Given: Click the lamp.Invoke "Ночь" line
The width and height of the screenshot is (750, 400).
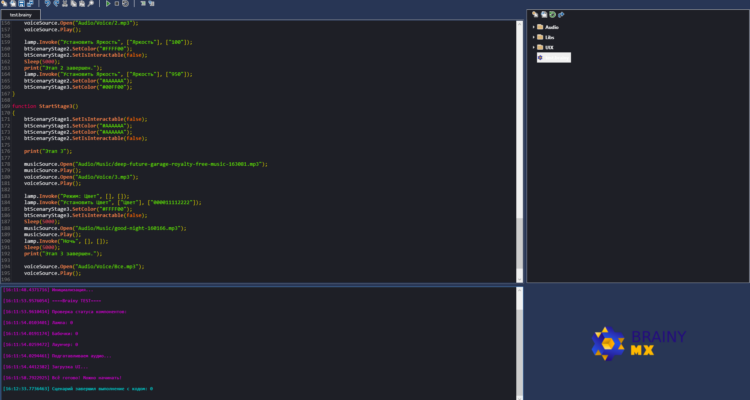Looking at the screenshot, I should (66, 241).
